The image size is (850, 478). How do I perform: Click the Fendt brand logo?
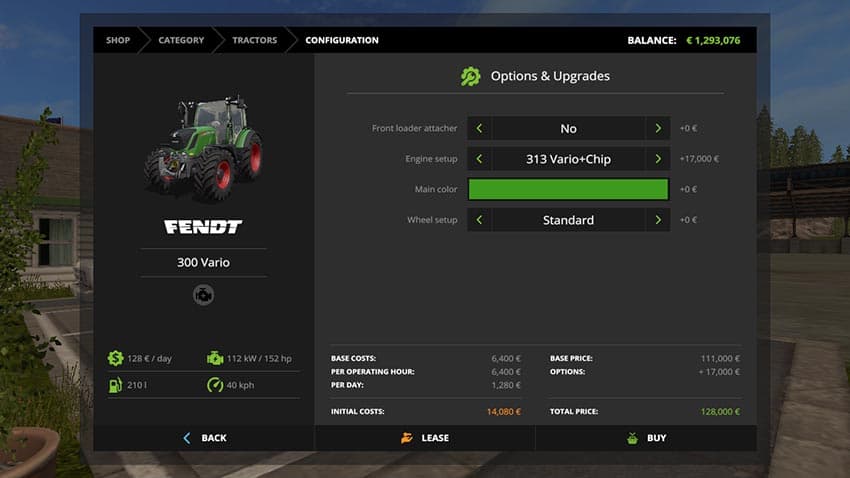tap(203, 227)
